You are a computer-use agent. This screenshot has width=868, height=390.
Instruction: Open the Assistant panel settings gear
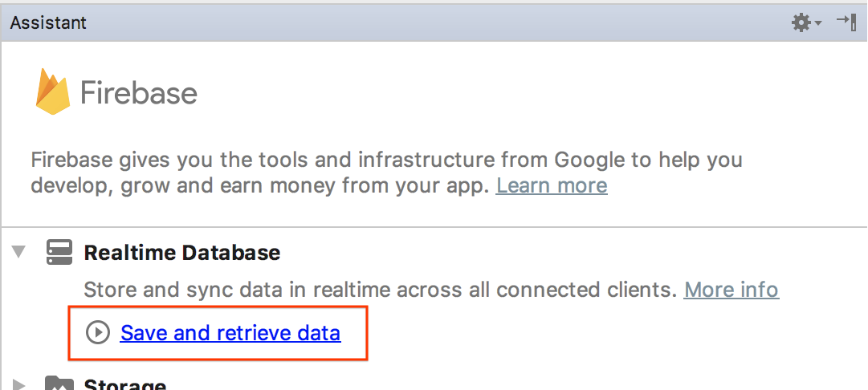coord(801,22)
